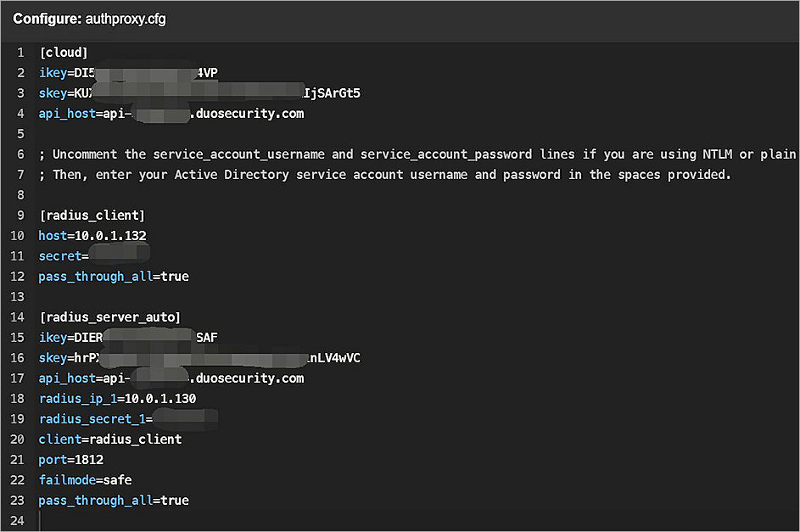Viewport: 800px width, 532px height.
Task: Click the secret= key on line 11
Action: [61, 256]
